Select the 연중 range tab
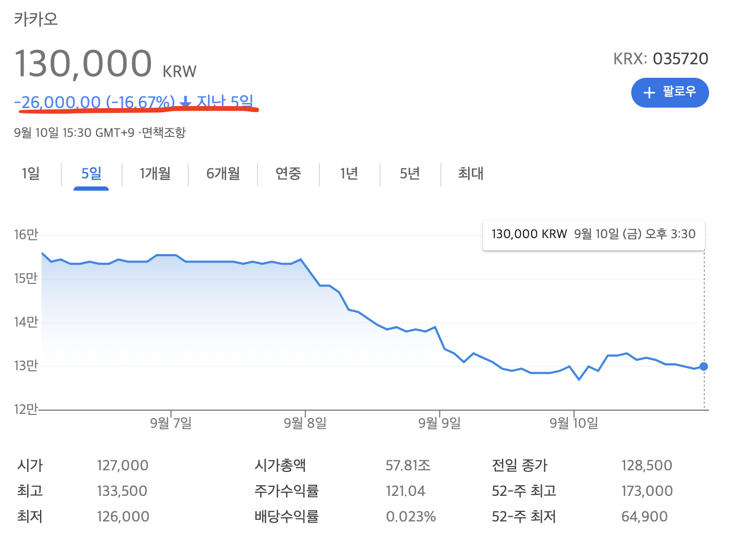756x538 pixels. pyautogui.click(x=288, y=174)
